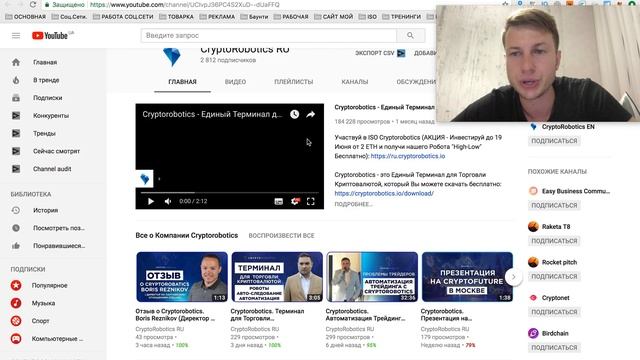Open Компьютерные игры subscription icon

(16, 339)
